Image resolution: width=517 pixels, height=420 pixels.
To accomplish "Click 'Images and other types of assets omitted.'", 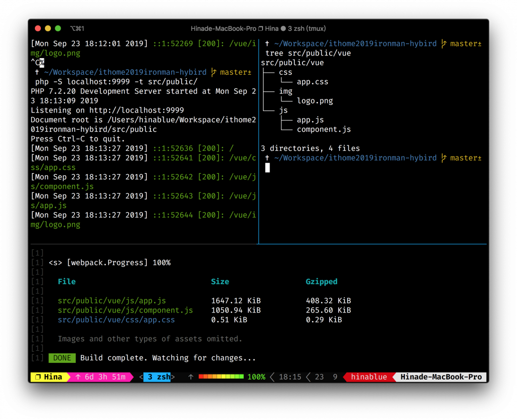I will point(150,339).
